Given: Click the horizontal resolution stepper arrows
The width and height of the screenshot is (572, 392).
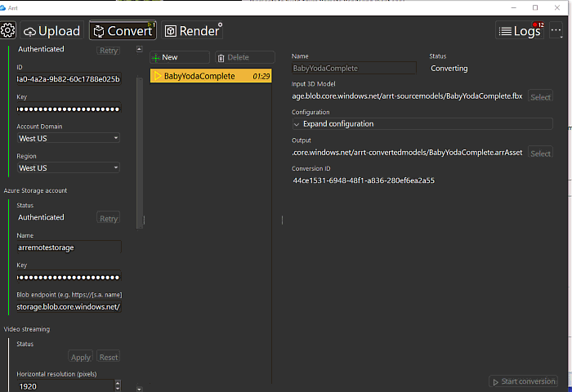Looking at the screenshot, I should 118,385.
